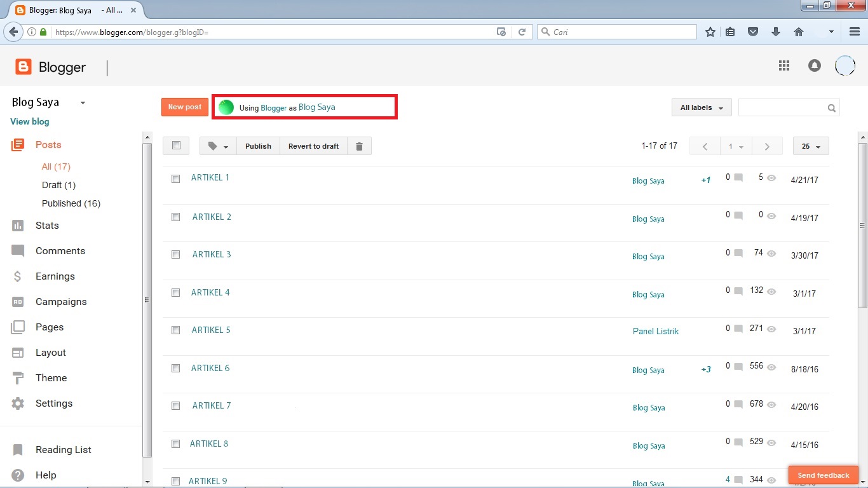Image resolution: width=868 pixels, height=488 pixels.
Task: Open Pages in the sidebar
Action: 50,327
